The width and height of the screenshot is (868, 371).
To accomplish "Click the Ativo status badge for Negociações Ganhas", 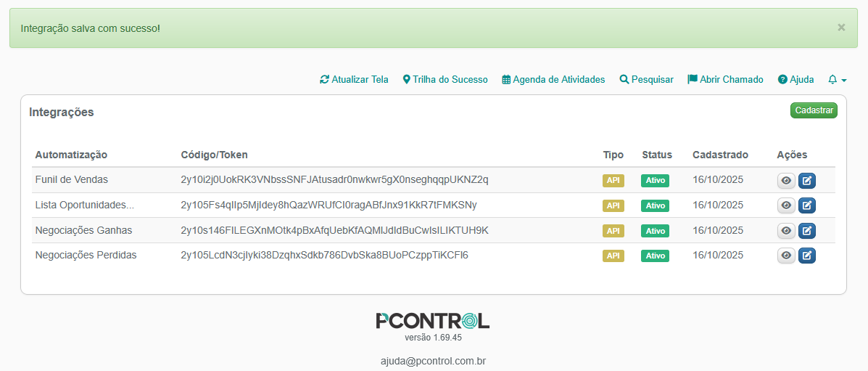I will click(655, 231).
